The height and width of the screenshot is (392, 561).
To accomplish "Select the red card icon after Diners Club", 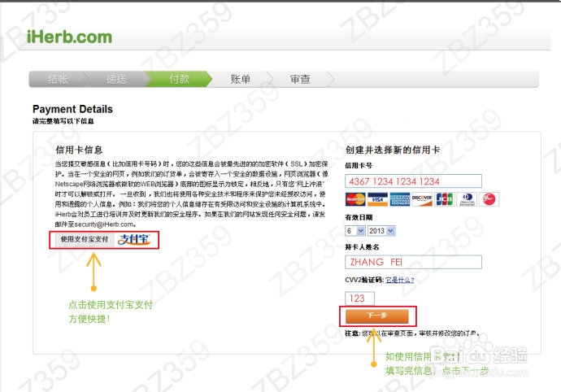I will pyautogui.click(x=489, y=199).
